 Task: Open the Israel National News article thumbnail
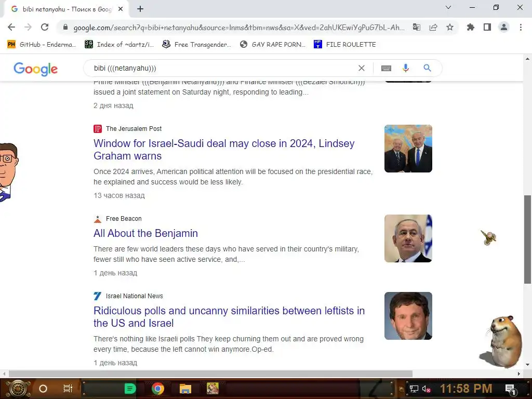click(x=408, y=316)
